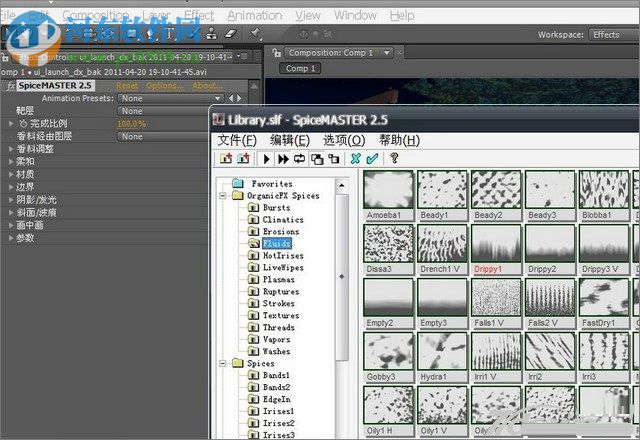Select the HotIrises tree item
Image resolution: width=640 pixels, height=440 pixels.
click(283, 256)
